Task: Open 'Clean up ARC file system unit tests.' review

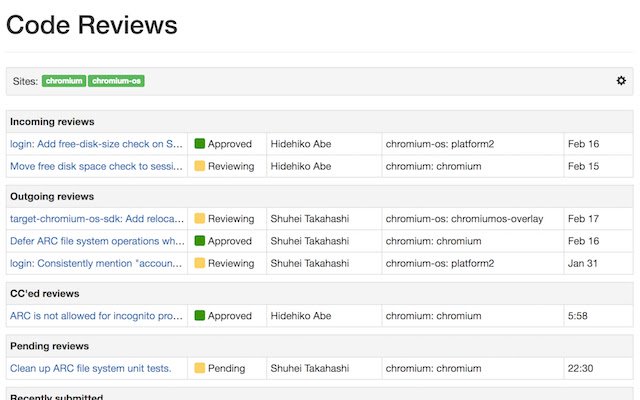Action: (x=91, y=368)
